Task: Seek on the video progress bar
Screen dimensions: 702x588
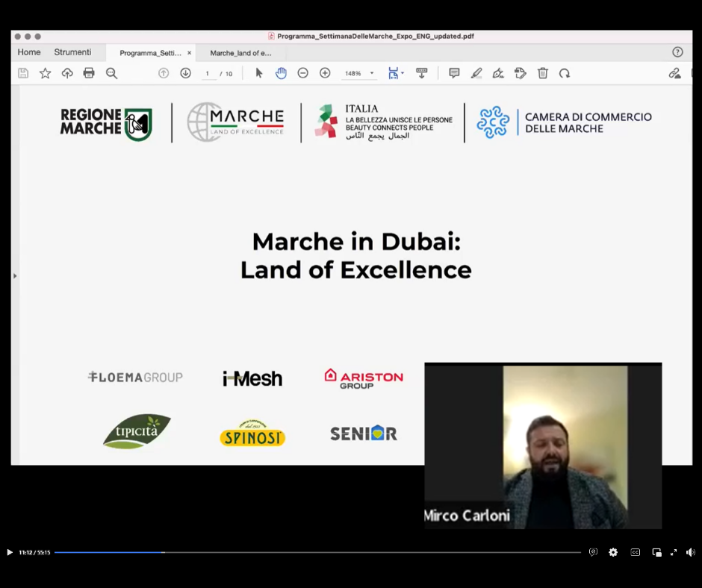Action: pyautogui.click(x=317, y=552)
